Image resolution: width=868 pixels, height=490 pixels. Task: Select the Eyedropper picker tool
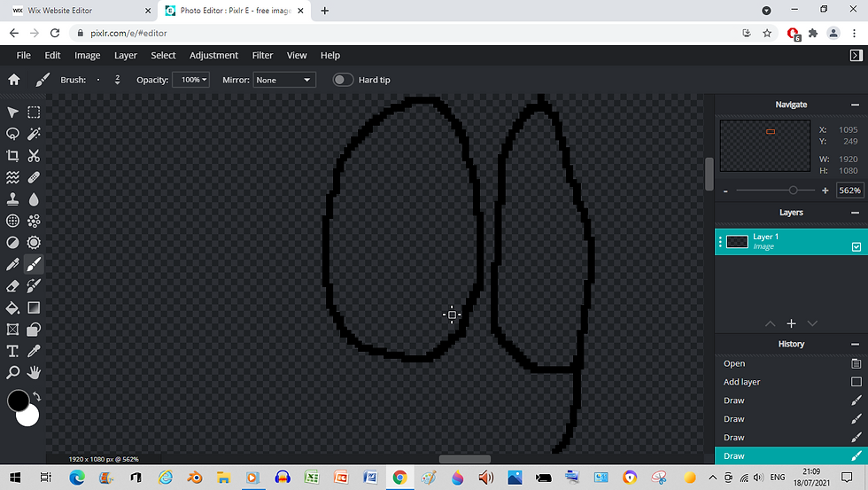(34, 351)
